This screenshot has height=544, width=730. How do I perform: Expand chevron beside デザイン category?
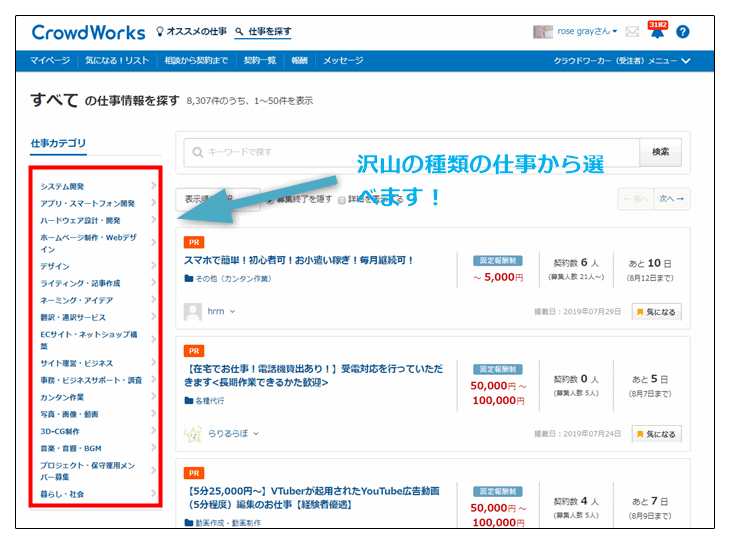[154, 265]
